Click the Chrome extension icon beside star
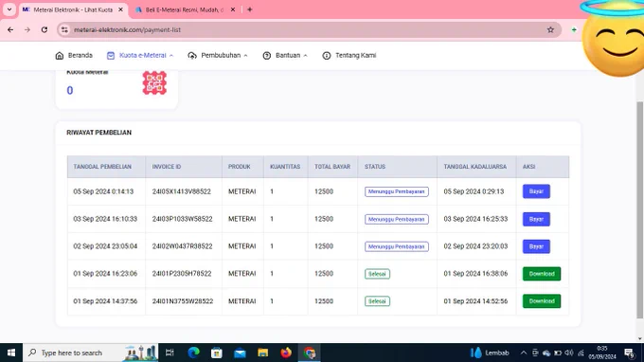 click(x=574, y=29)
